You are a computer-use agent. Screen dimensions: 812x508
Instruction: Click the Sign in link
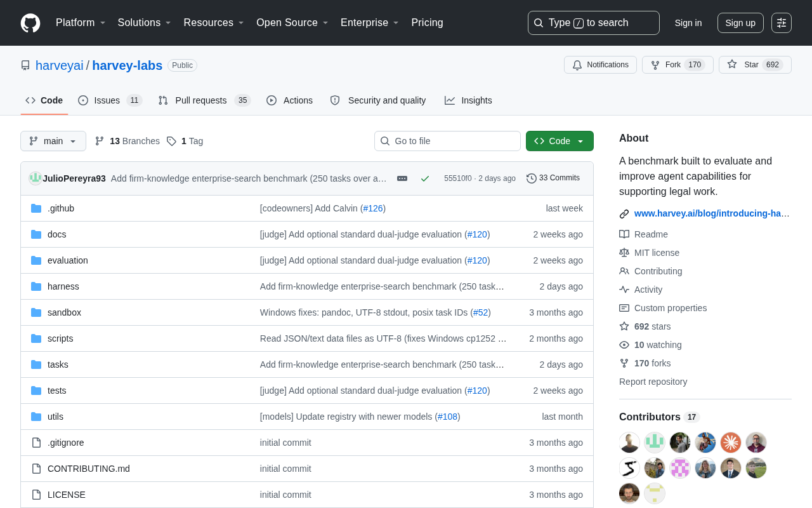tap(688, 23)
